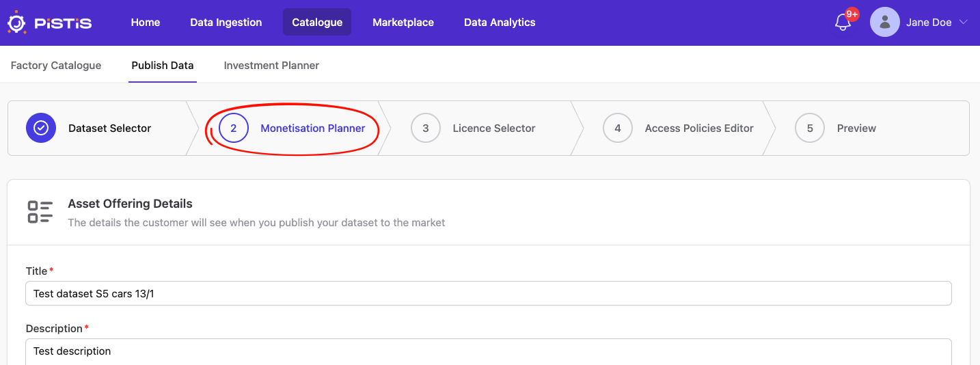Go to the Preview step
980x365 pixels.
pos(856,128)
